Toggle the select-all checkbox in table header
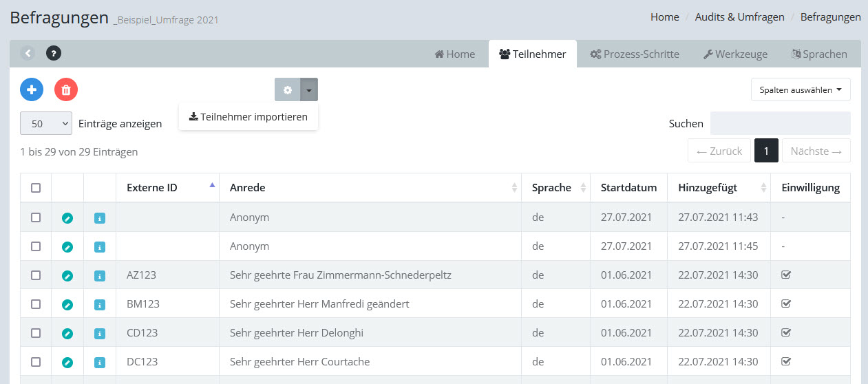 point(36,188)
